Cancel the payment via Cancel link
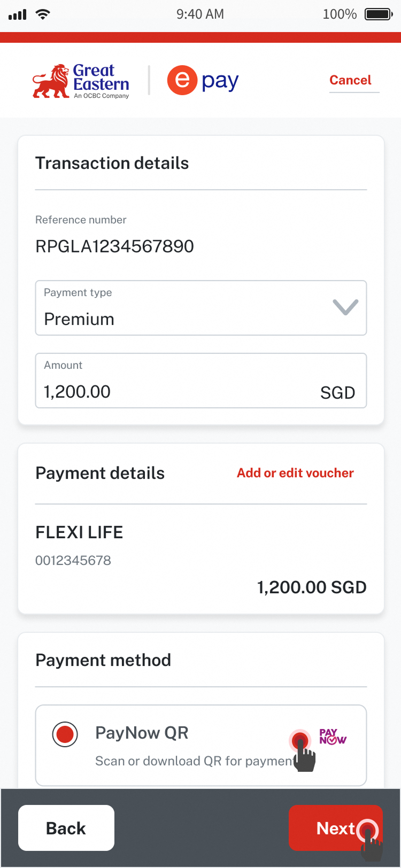The height and width of the screenshot is (868, 401). (x=350, y=80)
